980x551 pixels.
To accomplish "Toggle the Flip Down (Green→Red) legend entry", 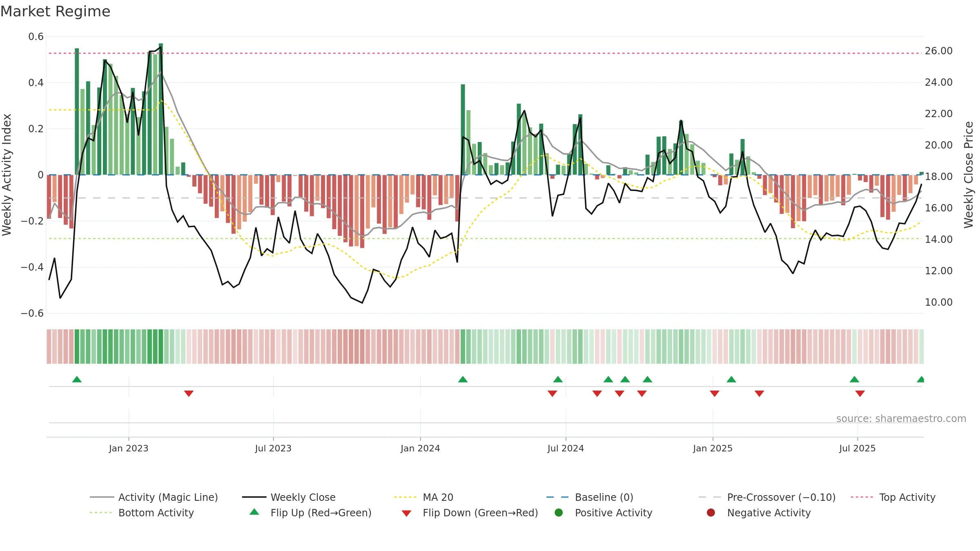I will click(x=470, y=513).
